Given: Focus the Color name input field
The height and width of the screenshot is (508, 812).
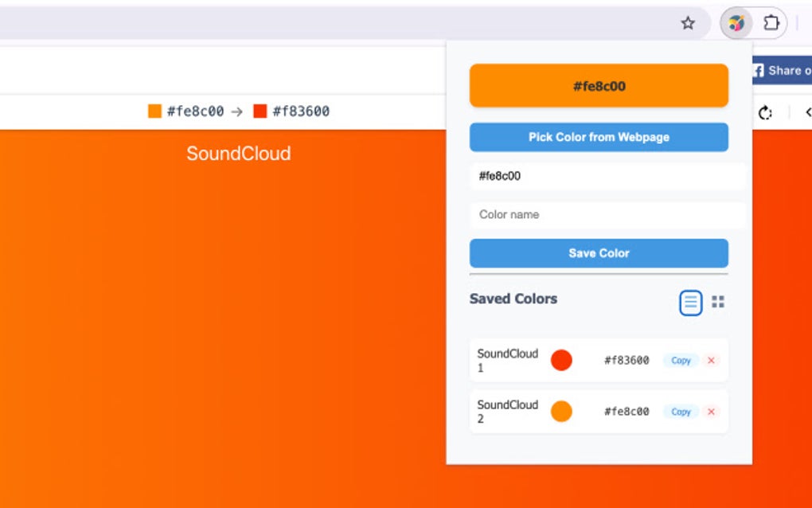Looking at the screenshot, I should pos(607,215).
